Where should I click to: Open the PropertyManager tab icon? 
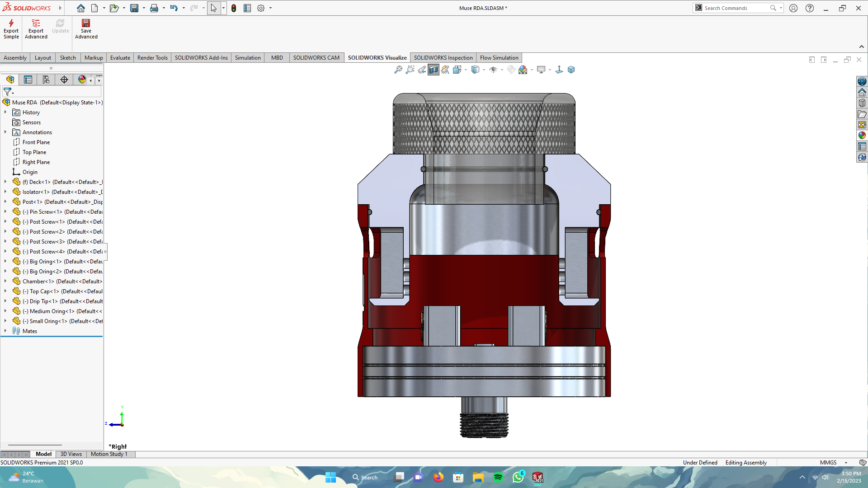click(28, 80)
